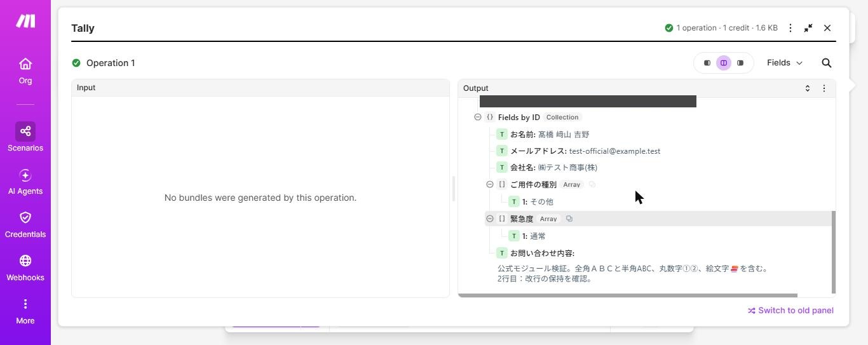Screen dimensions: 868x345
Task: Select the 会社名 field row
Action: [x=546, y=167]
